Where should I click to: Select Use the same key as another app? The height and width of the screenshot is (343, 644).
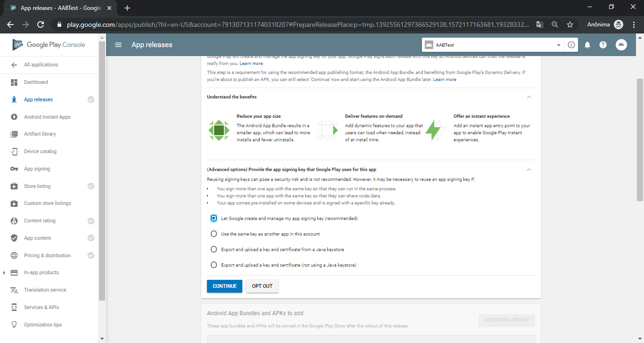214,234
